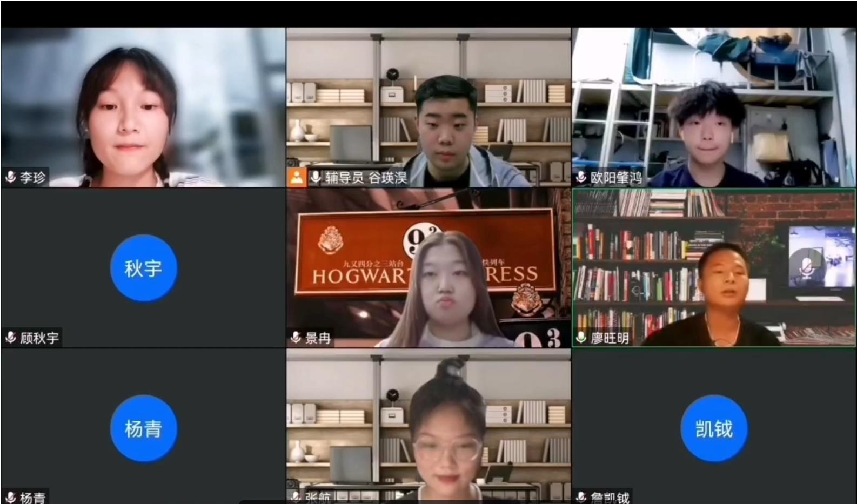857x504 pixels.
Task: Select the video tile with the Hogwarts Express background
Action: tap(428, 268)
